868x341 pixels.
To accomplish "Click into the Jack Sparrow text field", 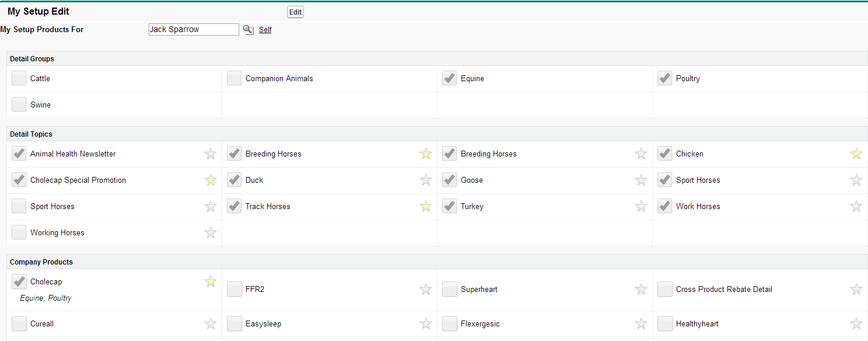I will tap(193, 30).
